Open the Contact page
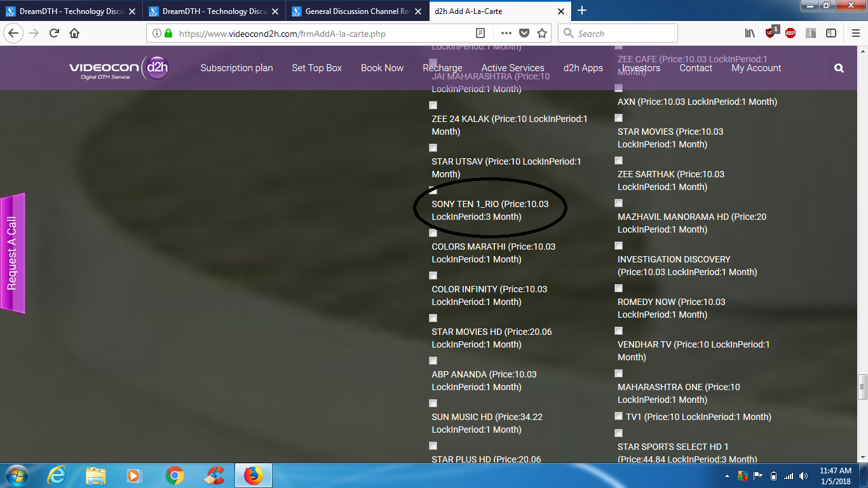Screen dimensions: 868x488 (x=696, y=68)
